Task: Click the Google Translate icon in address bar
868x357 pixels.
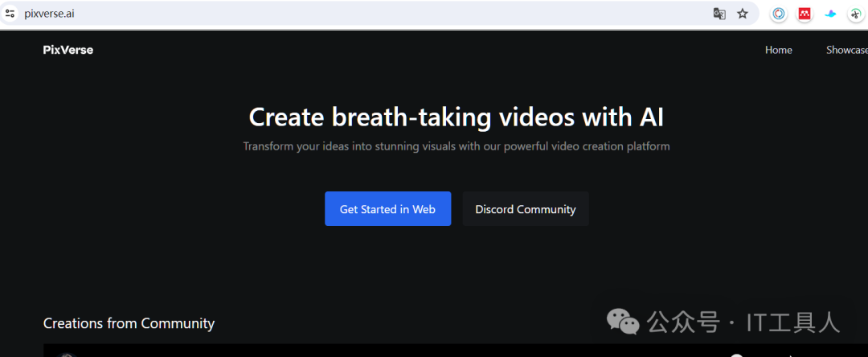Action: (719, 14)
